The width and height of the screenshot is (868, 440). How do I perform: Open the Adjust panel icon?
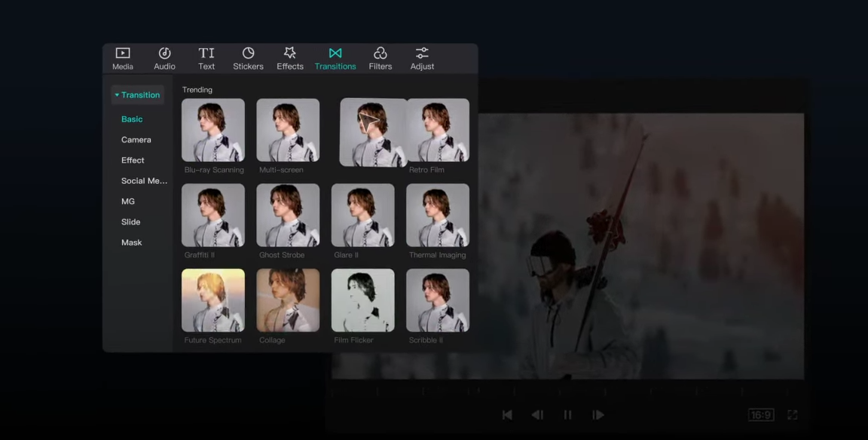pos(422,54)
